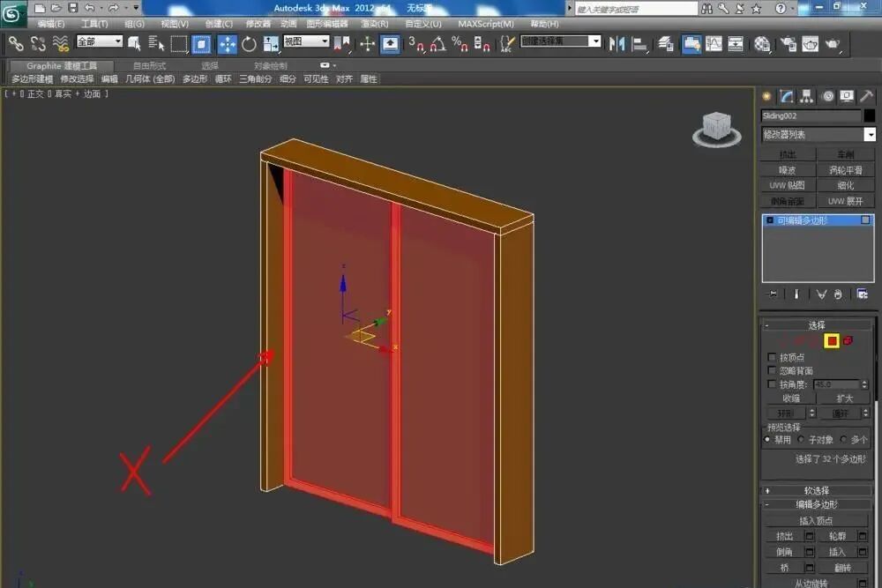Click the New Scene icon
Viewport: 882px width, 588px height.
click(x=39, y=8)
